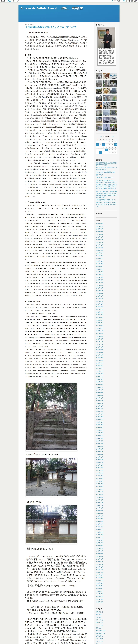Viewport: 138px width, 644px height.
Task: Open category 憲法 (69)
Action: coord(99,614)
